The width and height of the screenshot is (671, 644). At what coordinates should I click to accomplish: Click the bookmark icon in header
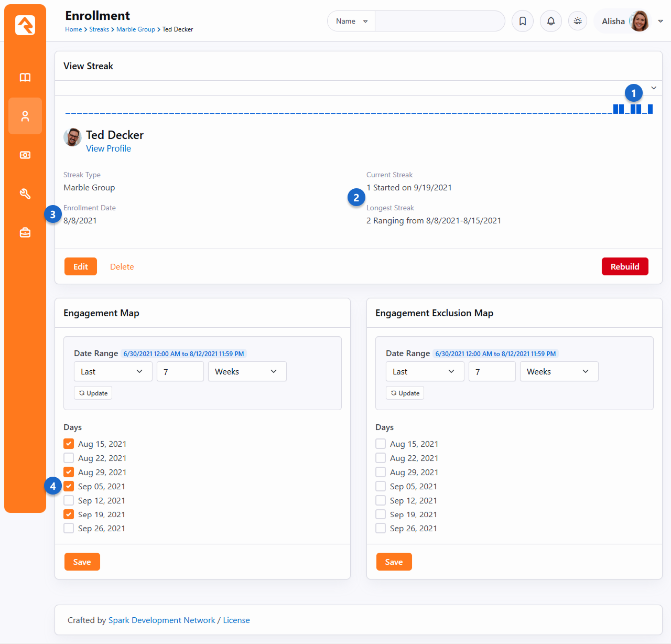tap(523, 21)
